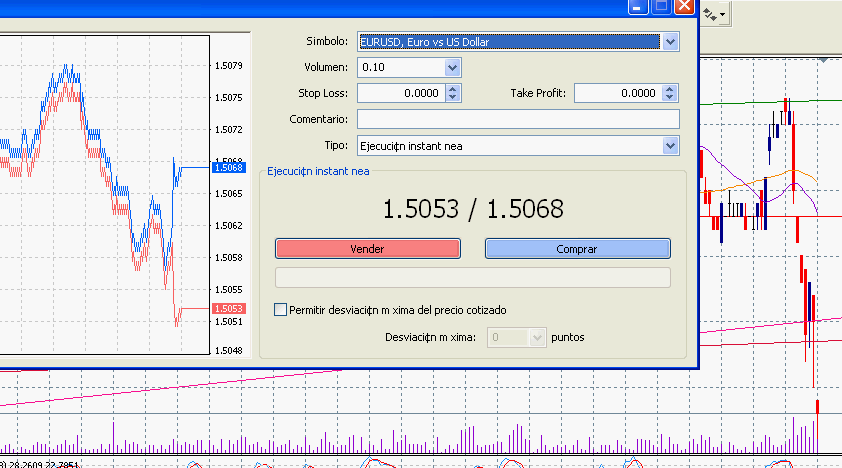This screenshot has height=468, width=842.
Task: Increase Take Profit with the up arrow
Action: click(x=670, y=89)
